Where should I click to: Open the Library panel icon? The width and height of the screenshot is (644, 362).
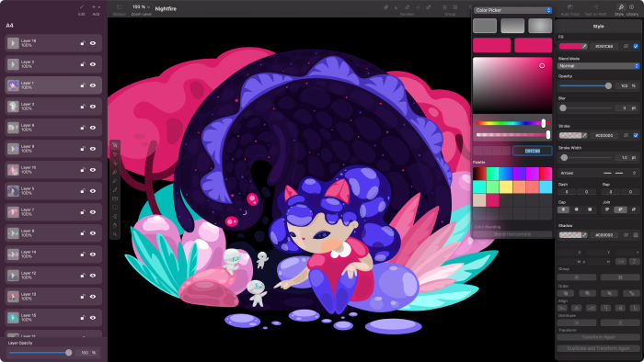[632, 7]
